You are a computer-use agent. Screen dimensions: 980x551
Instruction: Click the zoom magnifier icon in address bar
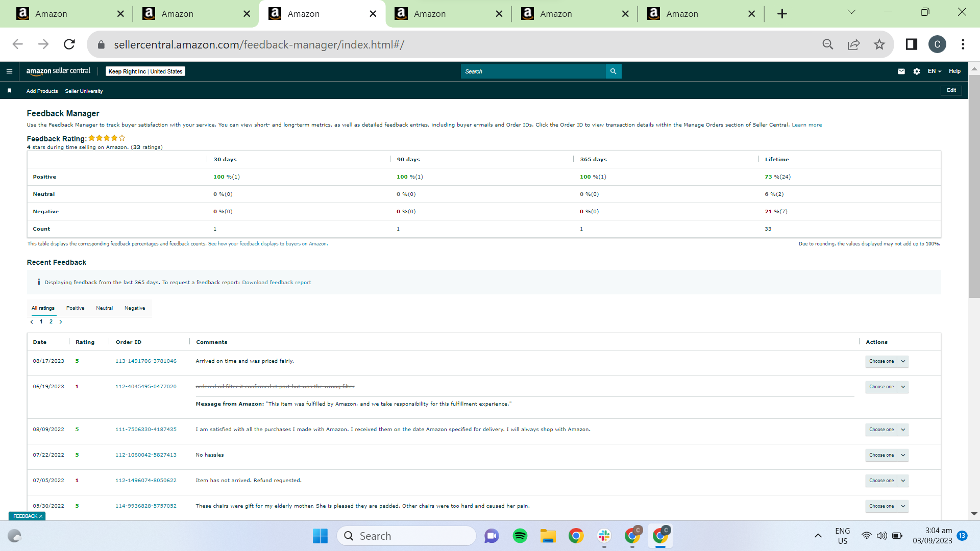pyautogui.click(x=828, y=44)
